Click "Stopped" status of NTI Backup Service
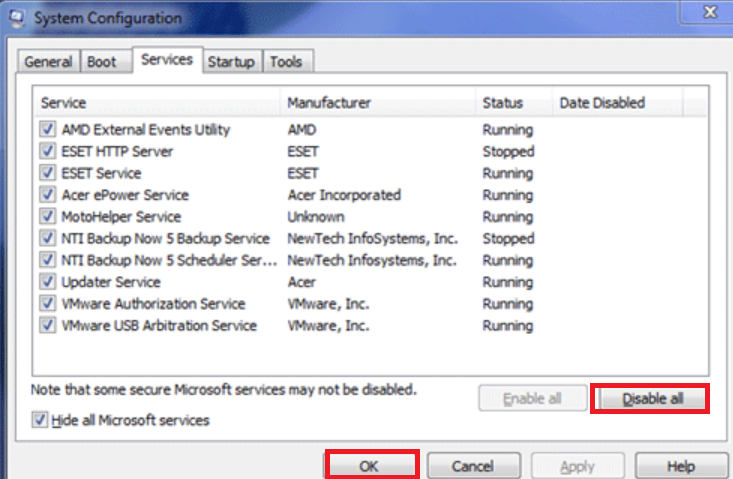 click(508, 238)
